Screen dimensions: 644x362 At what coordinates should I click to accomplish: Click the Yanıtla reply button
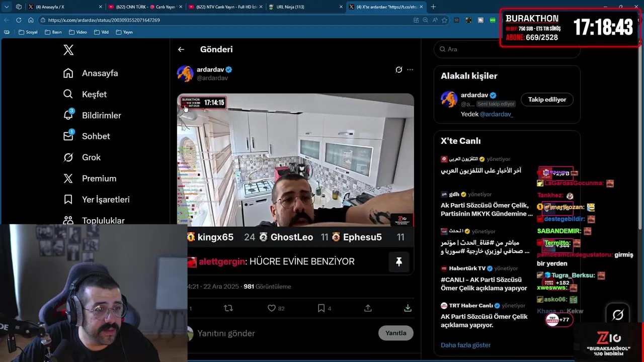(396, 333)
